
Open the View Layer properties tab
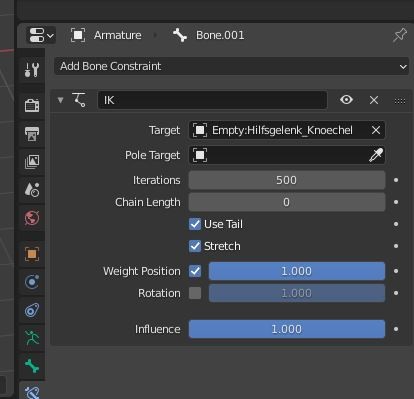click(x=32, y=162)
